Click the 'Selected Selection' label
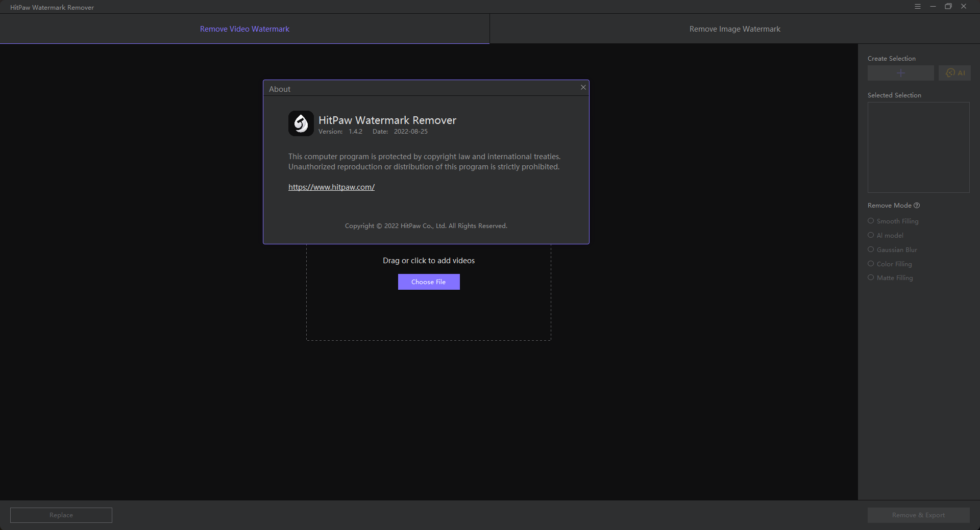The image size is (980, 530). 894,95
